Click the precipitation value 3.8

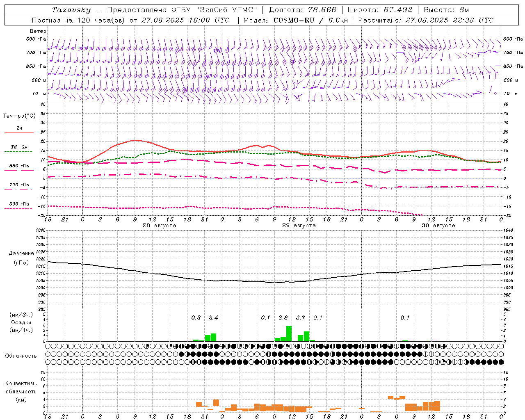(x=283, y=317)
